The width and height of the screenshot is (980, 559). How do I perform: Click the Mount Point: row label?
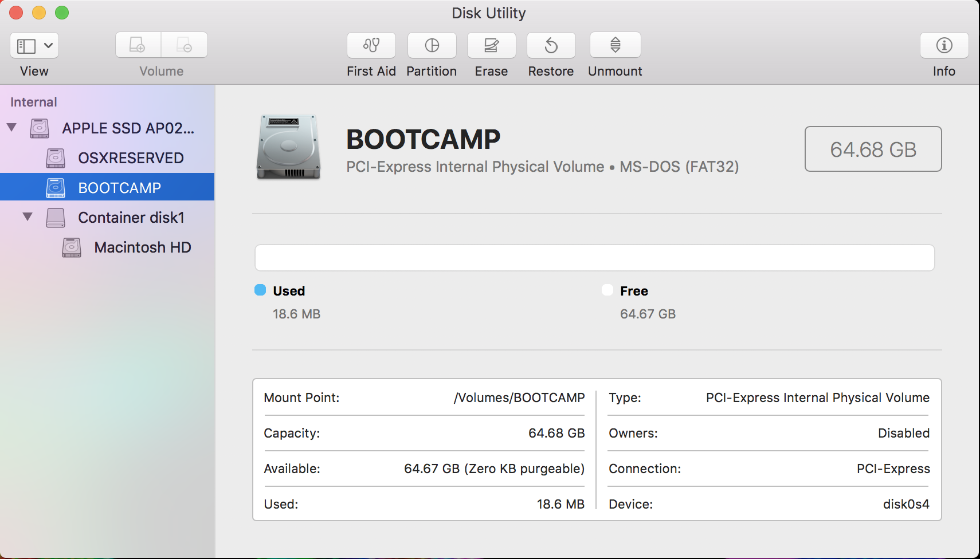pyautogui.click(x=301, y=397)
